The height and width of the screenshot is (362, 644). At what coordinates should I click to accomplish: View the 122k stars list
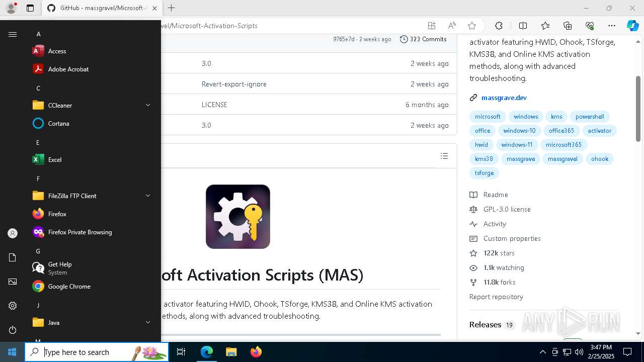[x=492, y=253]
